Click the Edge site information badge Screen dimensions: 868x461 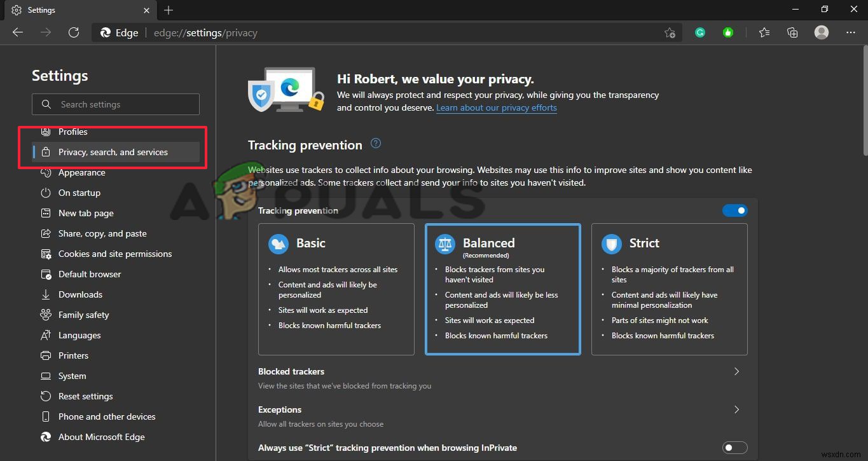click(118, 32)
